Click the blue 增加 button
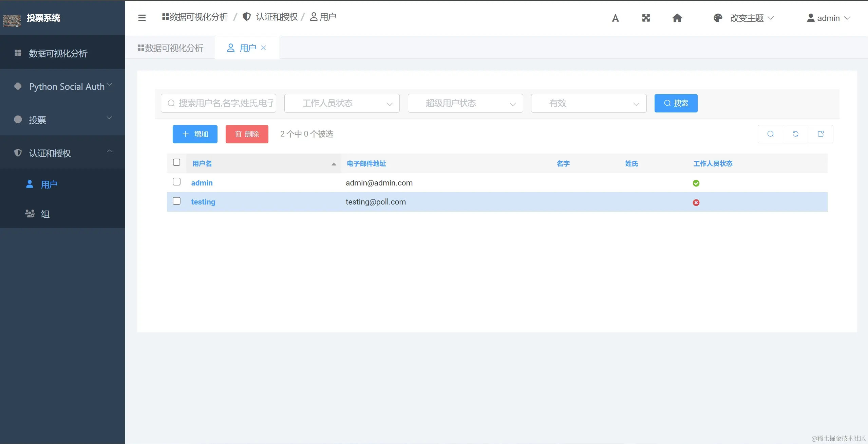868x444 pixels. pyautogui.click(x=195, y=134)
